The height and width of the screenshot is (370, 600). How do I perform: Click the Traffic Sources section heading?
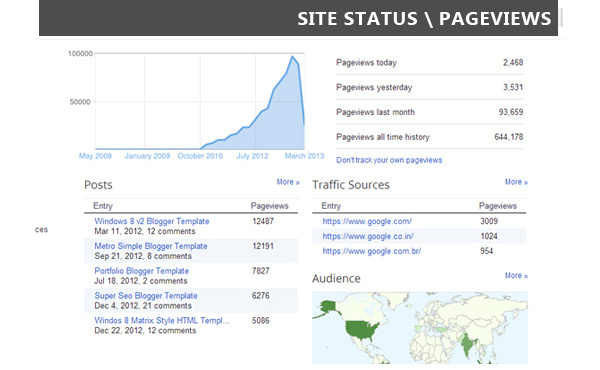[351, 185]
